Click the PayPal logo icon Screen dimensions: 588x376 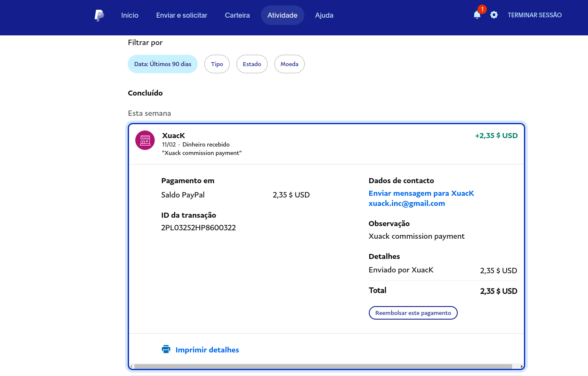[99, 15]
